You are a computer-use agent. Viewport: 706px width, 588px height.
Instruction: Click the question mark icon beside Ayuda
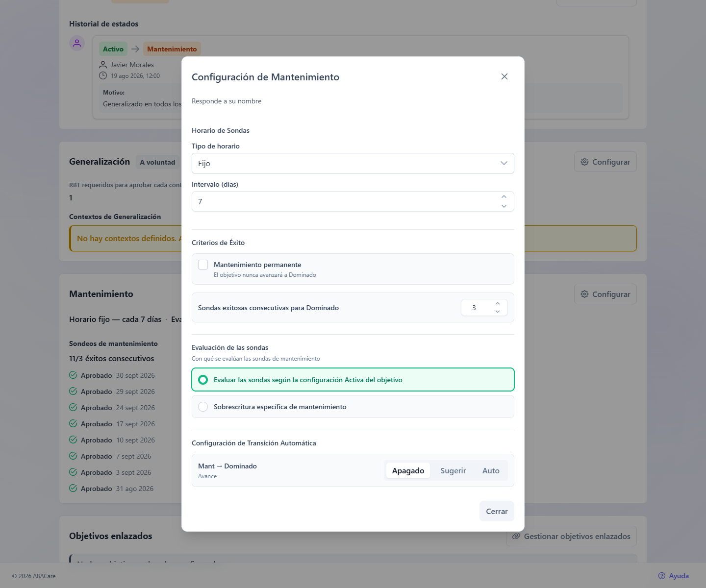coord(662,576)
